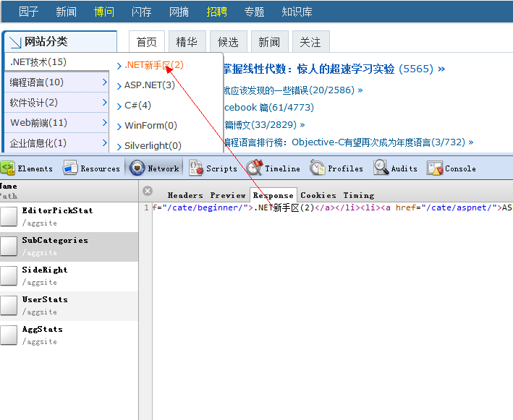513x420 pixels.
Task: Expand the Web前端(11) category arrow
Action: coord(104,122)
